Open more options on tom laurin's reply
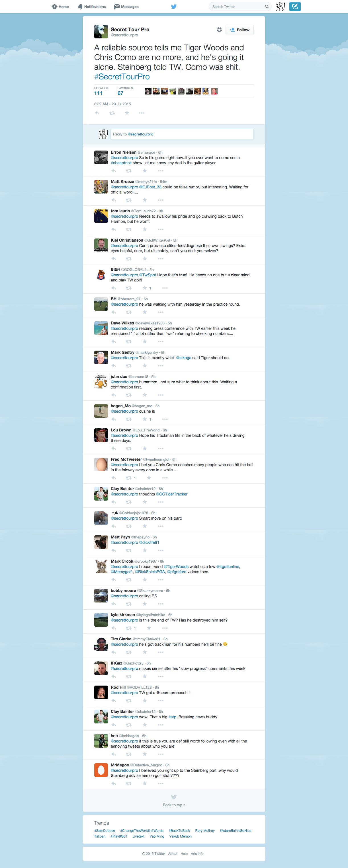This screenshot has height=868, width=348. pyautogui.click(x=161, y=229)
